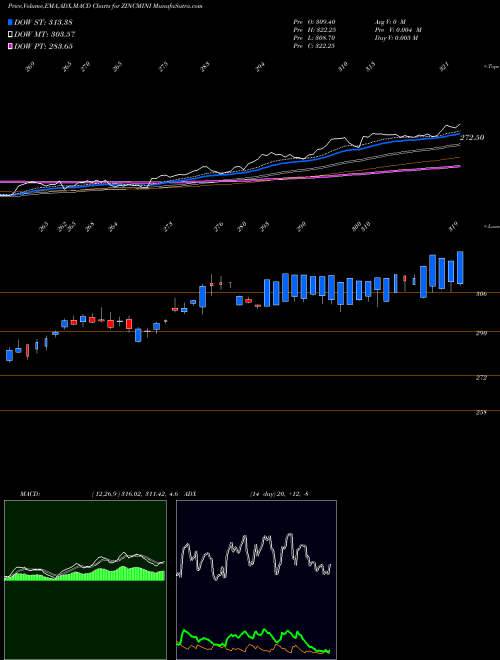Select the 'DOW MT: 303.57' legend text
This screenshot has width=500, height=660.
(44, 34)
